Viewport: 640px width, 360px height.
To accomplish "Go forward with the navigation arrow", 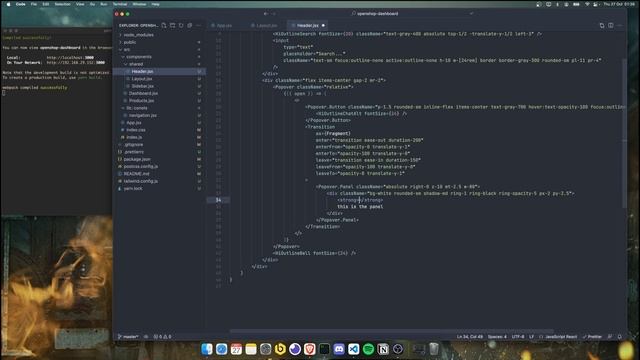I will pyautogui.click(x=274, y=13).
